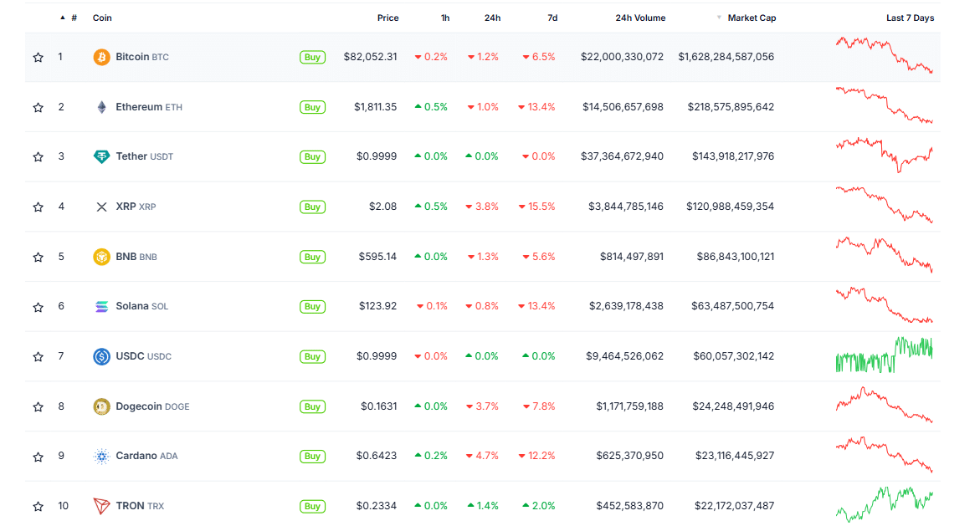Click the TRON red logo icon
Viewport: 980px width, 526px height.
(x=101, y=506)
